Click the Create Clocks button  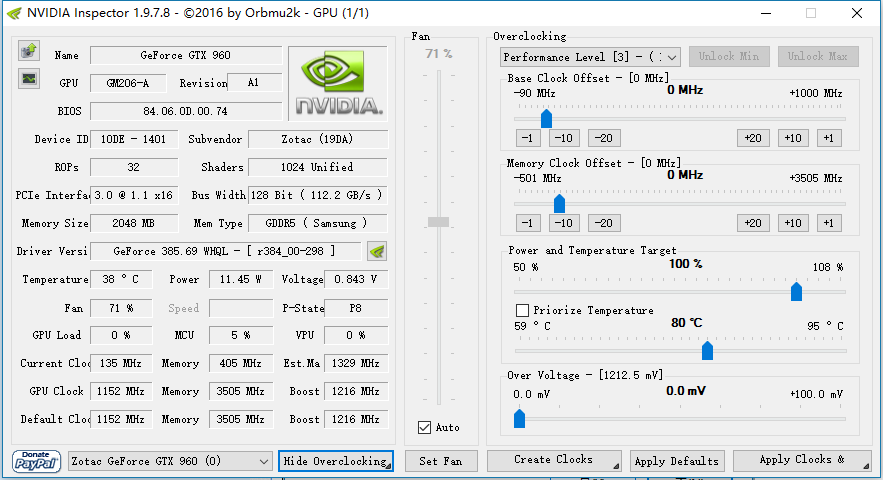point(554,460)
